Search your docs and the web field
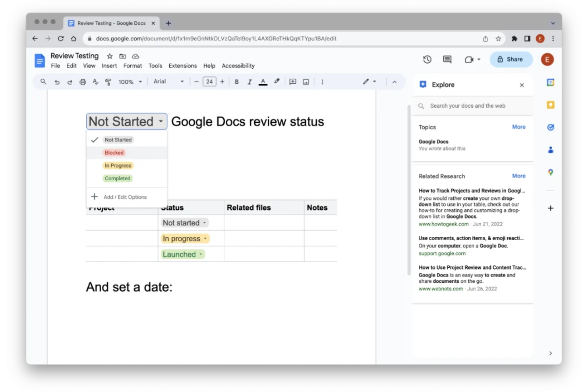588x392 pixels. coord(472,106)
